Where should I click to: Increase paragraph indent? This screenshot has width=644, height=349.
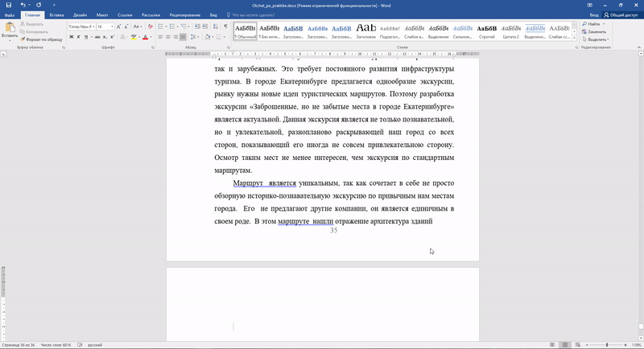click(204, 27)
